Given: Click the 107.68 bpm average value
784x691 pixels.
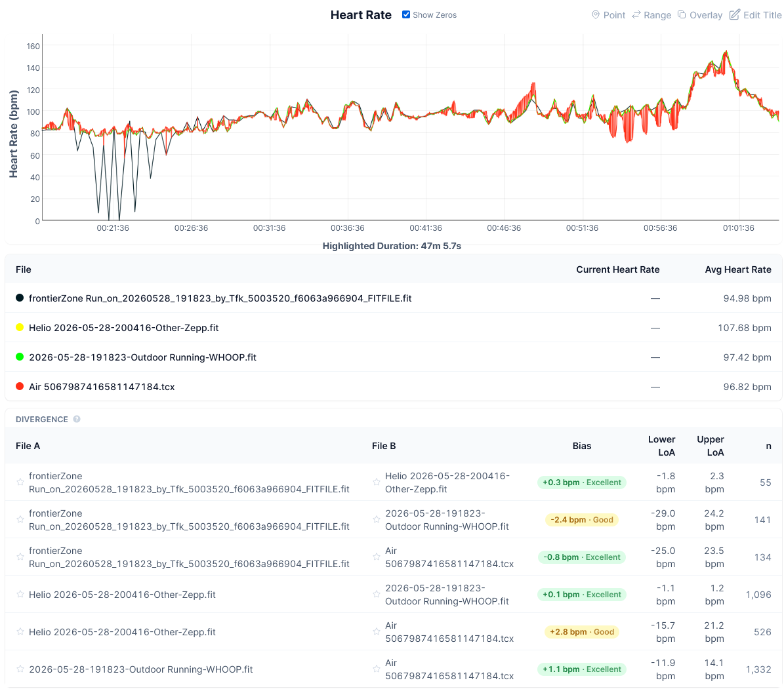Looking at the screenshot, I should 745,328.
